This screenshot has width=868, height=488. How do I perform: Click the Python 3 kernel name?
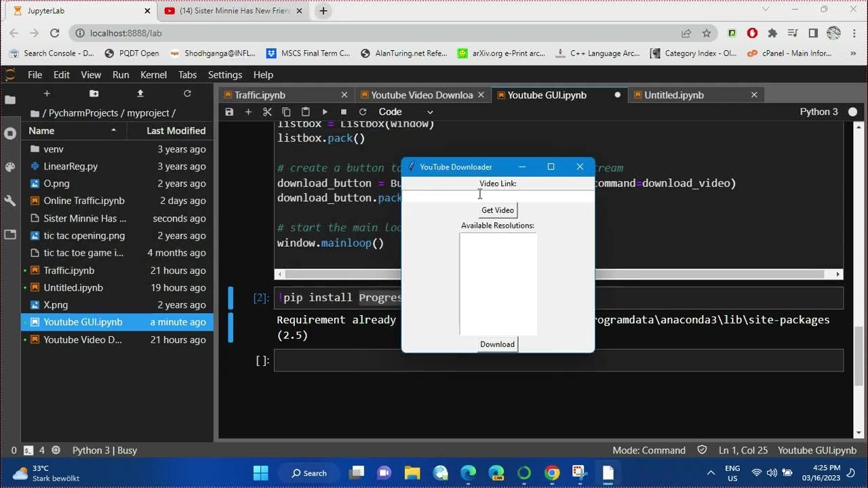tap(818, 112)
